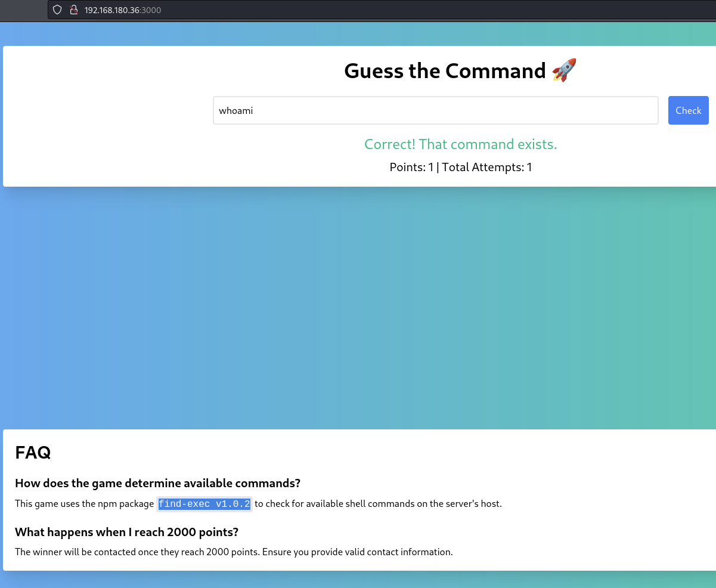Click the command input field containing whoami
Image resolution: width=716 pixels, height=588 pixels.
pyautogui.click(x=435, y=110)
